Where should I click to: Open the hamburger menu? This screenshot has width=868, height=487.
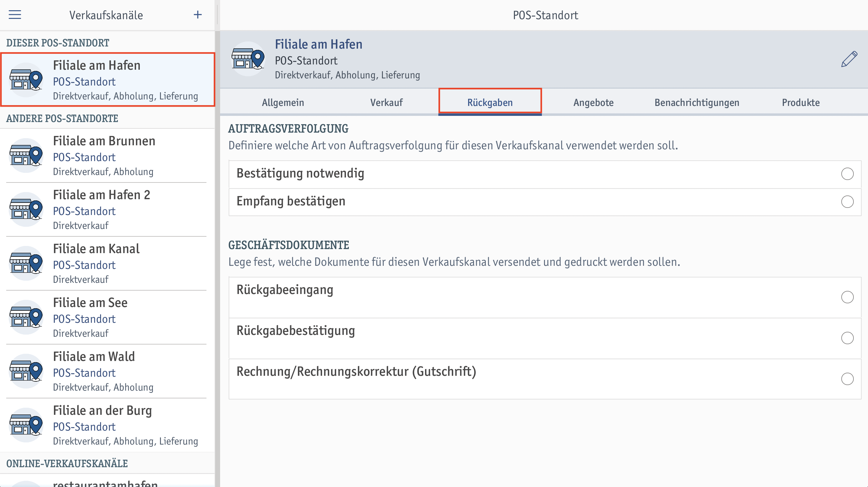pyautogui.click(x=15, y=15)
